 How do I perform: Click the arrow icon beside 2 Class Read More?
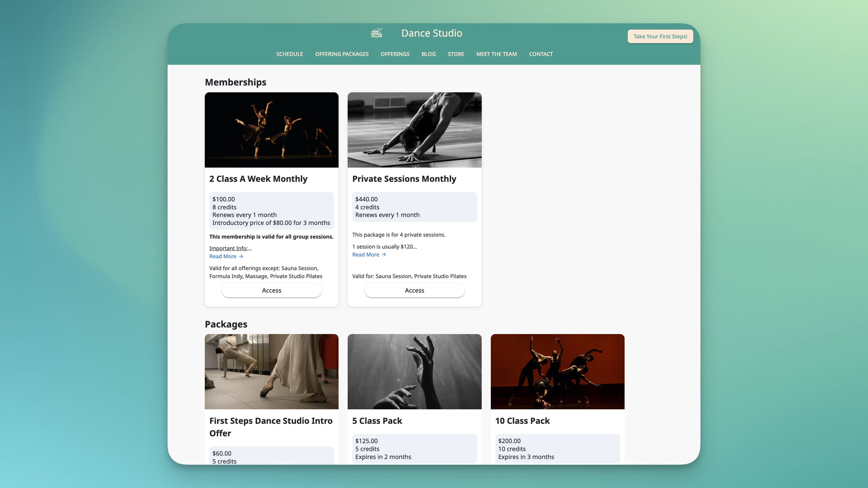241,256
